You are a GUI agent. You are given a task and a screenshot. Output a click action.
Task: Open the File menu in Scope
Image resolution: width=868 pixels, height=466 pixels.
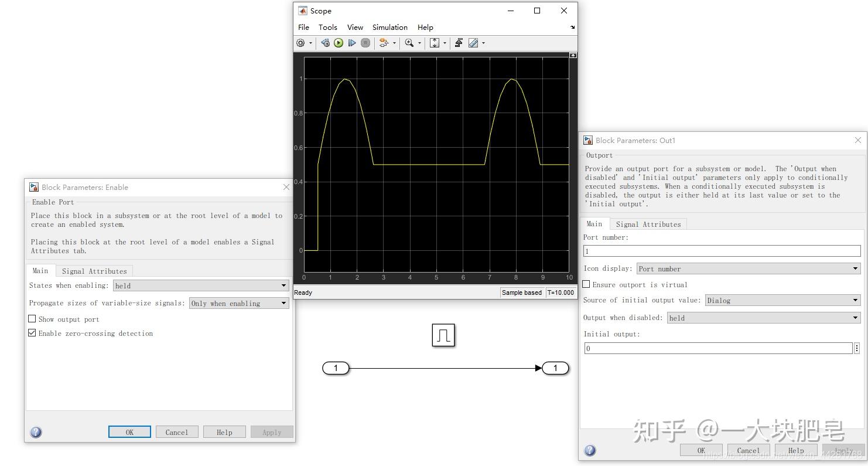click(x=303, y=27)
